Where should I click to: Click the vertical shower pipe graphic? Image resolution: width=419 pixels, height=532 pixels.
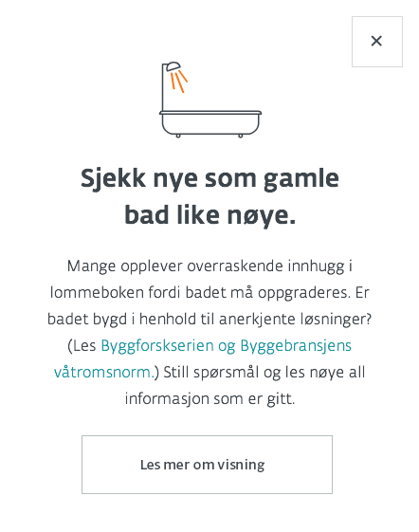tap(163, 87)
